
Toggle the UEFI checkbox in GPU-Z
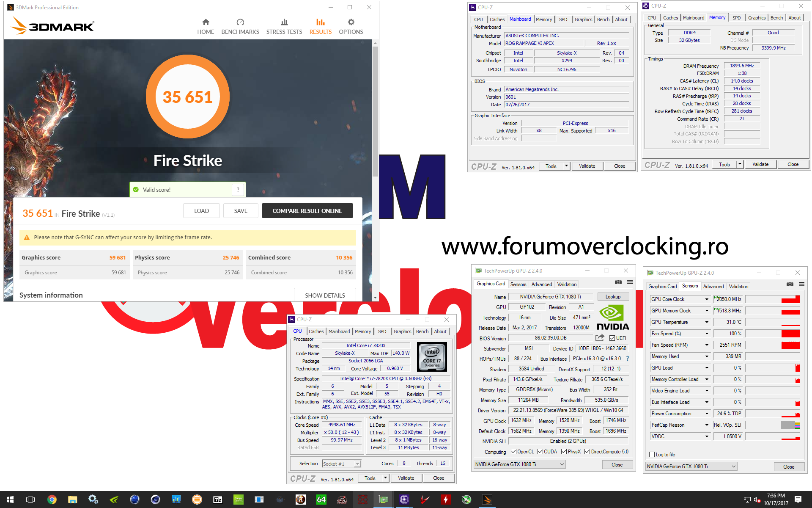612,338
